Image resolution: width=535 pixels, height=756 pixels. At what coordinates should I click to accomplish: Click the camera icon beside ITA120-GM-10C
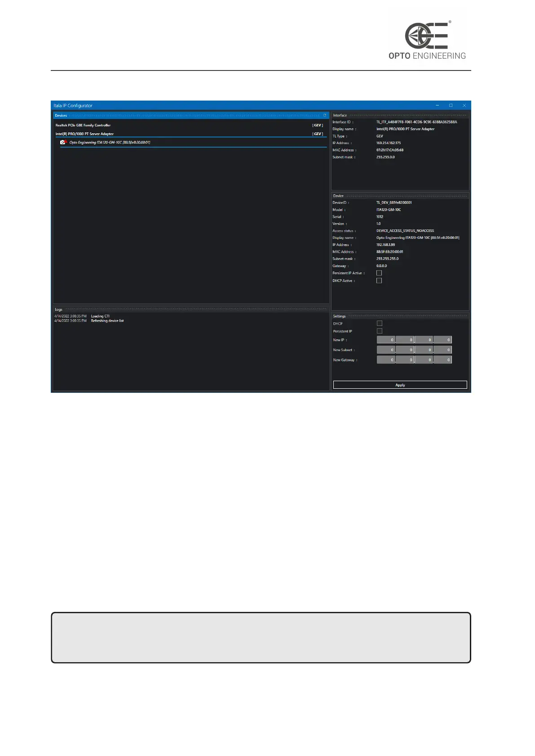coord(63,142)
